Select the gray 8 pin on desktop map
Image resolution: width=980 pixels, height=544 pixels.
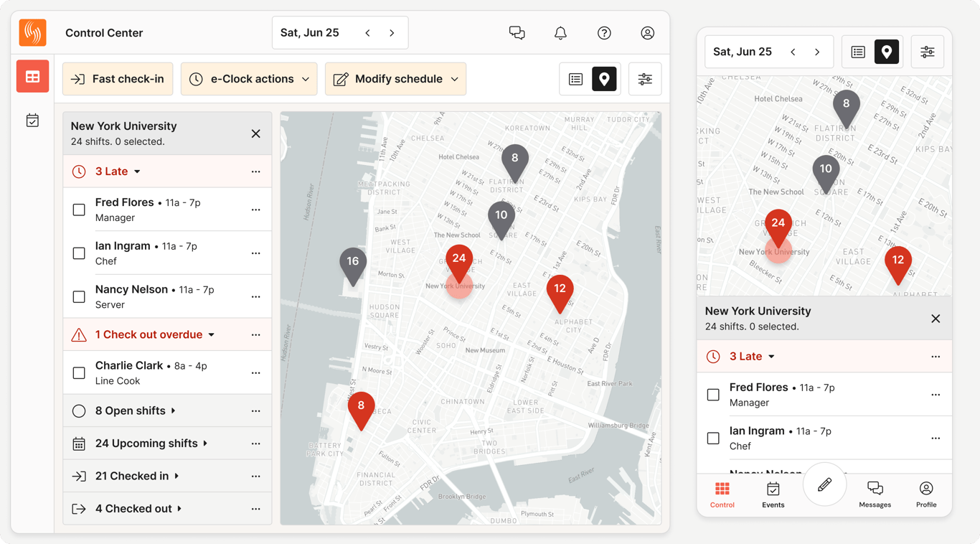click(x=514, y=162)
